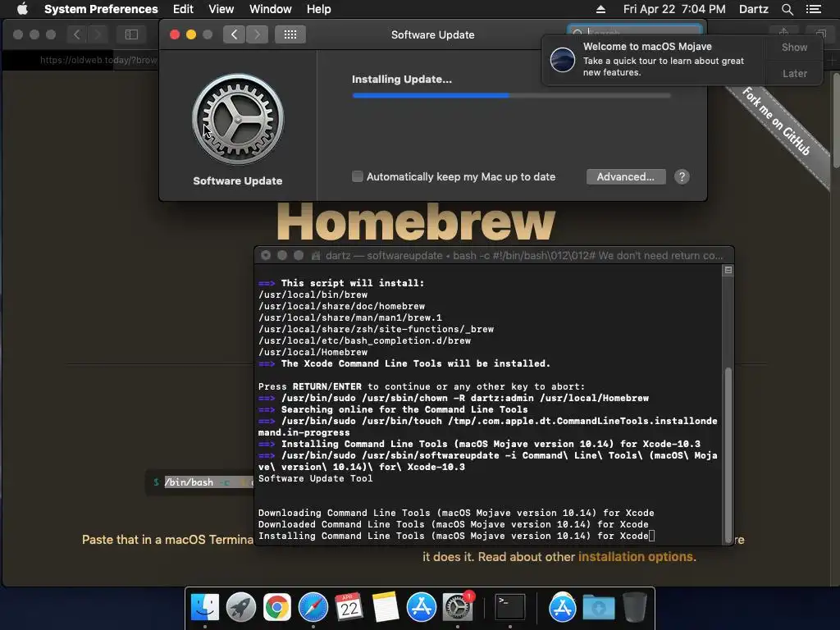The image size is (840, 630).
Task: Click '/usr/local/Homebrew' line in Terminal
Action: (313, 352)
